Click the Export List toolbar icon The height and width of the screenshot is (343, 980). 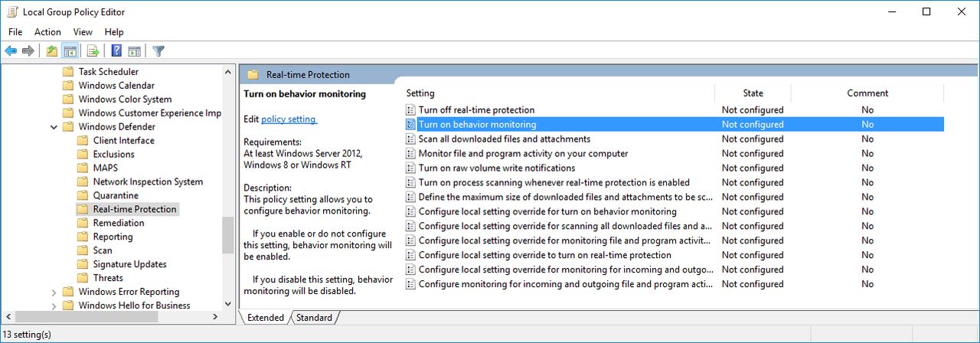pyautogui.click(x=93, y=51)
